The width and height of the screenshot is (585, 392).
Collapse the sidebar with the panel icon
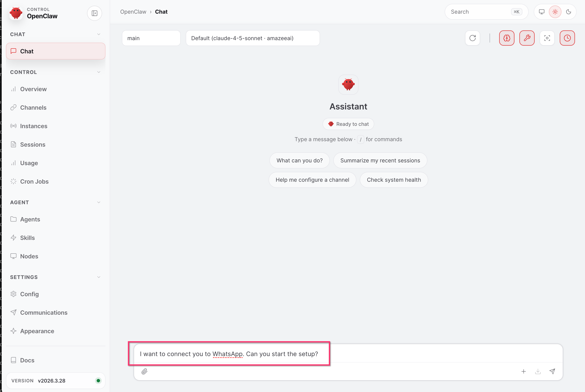[x=94, y=13]
